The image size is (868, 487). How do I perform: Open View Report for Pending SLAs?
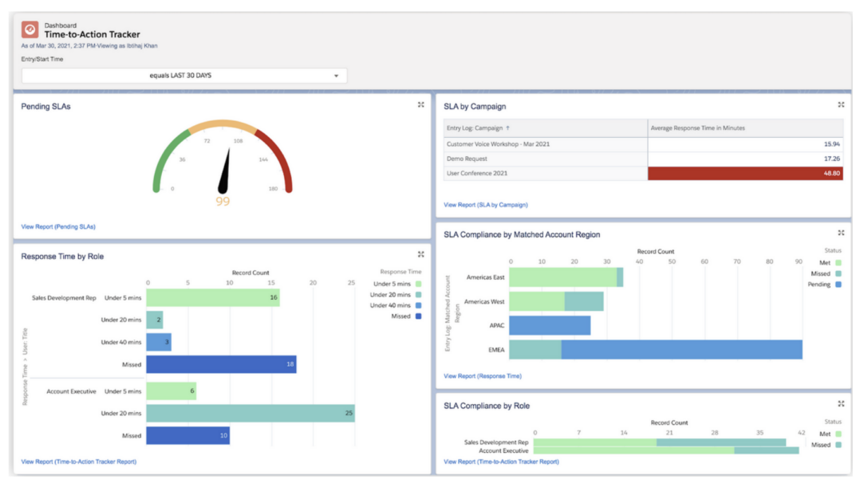click(60, 226)
